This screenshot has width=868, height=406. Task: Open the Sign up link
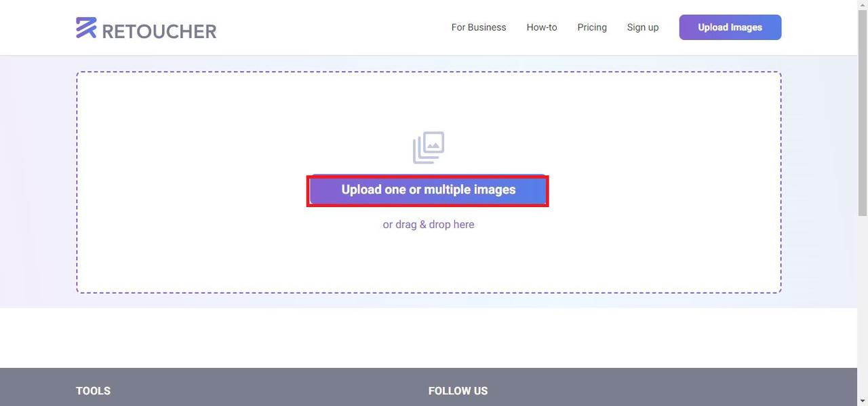pyautogui.click(x=643, y=27)
